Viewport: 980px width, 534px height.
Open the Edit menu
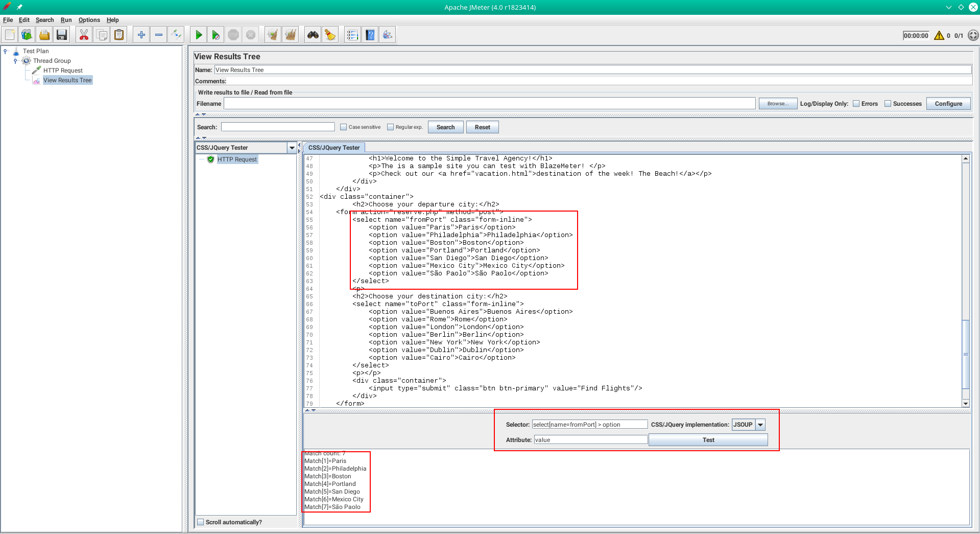(x=24, y=20)
